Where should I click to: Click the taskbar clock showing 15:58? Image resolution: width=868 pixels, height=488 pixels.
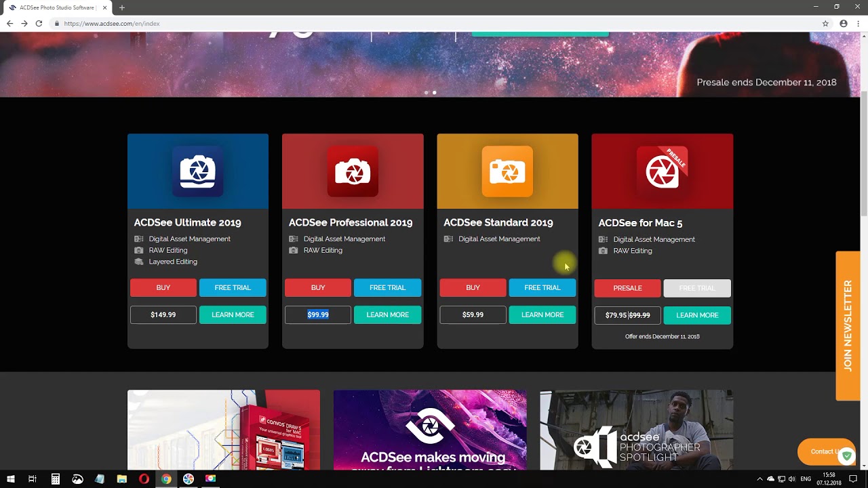829,479
